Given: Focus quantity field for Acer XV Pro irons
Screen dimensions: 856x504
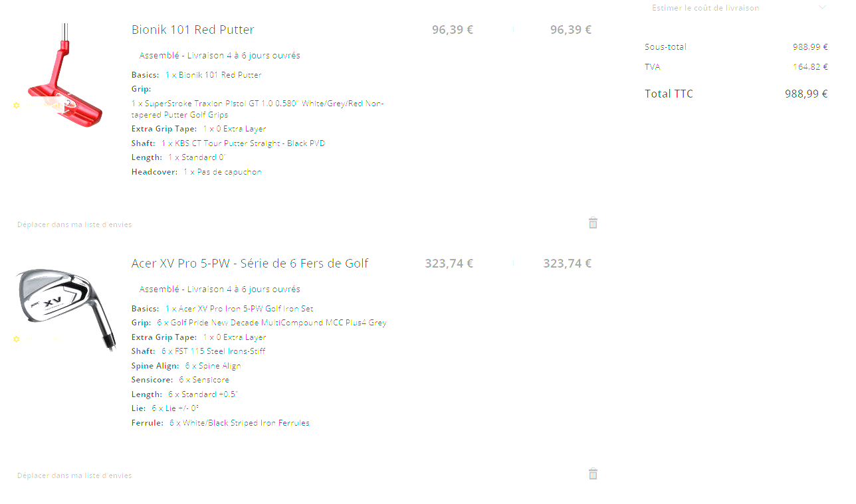Looking at the screenshot, I should coord(513,264).
